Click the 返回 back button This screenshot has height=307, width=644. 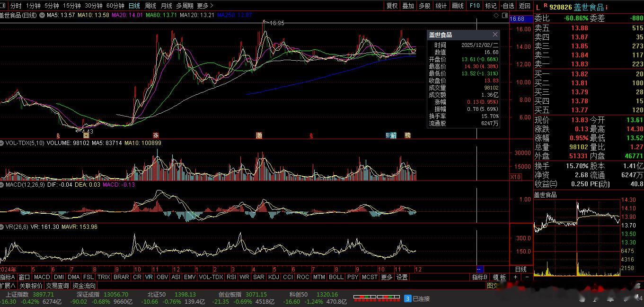tap(525, 6)
